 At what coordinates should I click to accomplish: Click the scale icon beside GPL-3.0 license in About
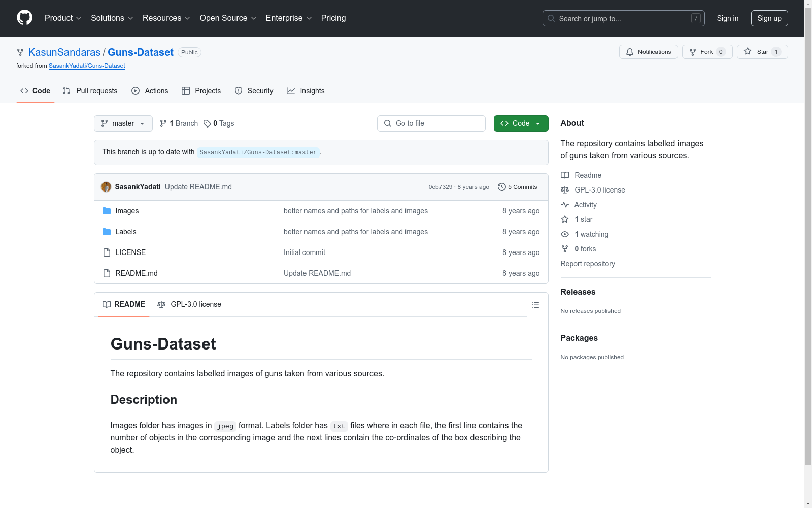click(x=565, y=190)
